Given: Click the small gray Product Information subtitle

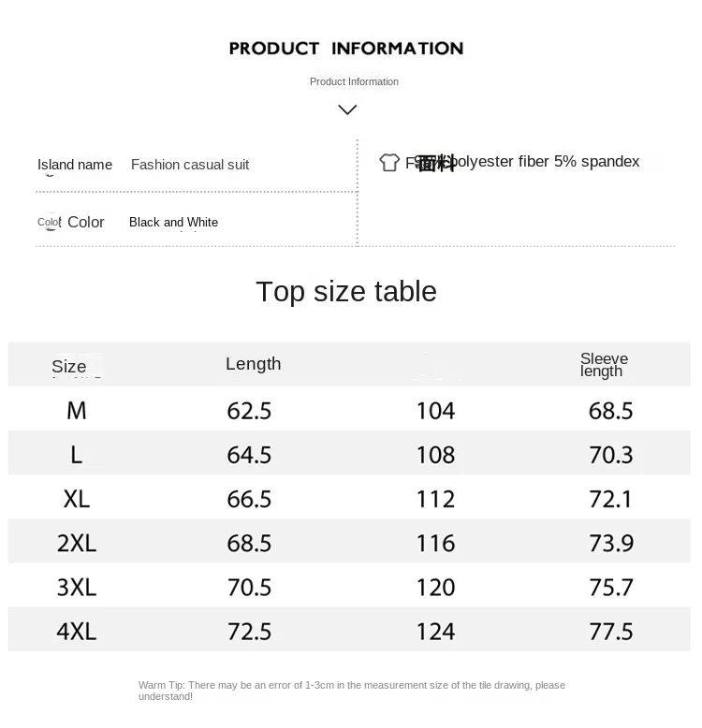Looking at the screenshot, I should (x=354, y=81).
